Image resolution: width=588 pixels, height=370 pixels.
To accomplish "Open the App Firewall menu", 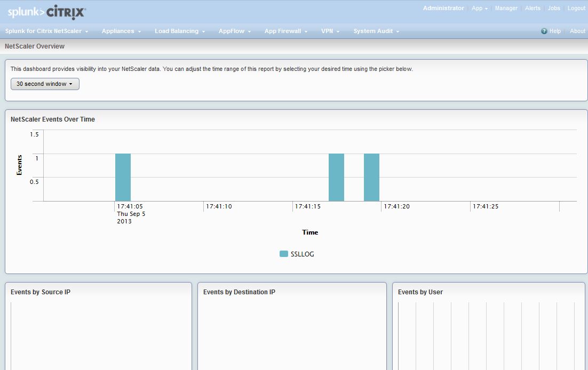I will tap(283, 31).
